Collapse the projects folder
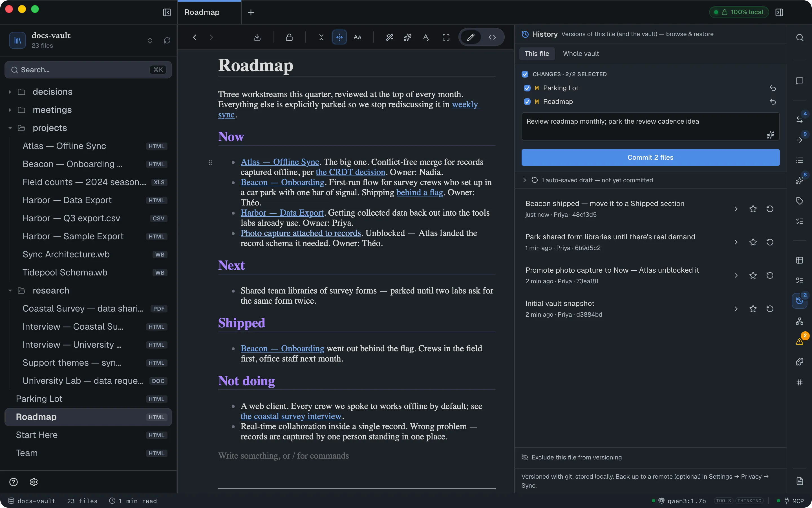Screen dimensions: 812x508 (x=10, y=128)
